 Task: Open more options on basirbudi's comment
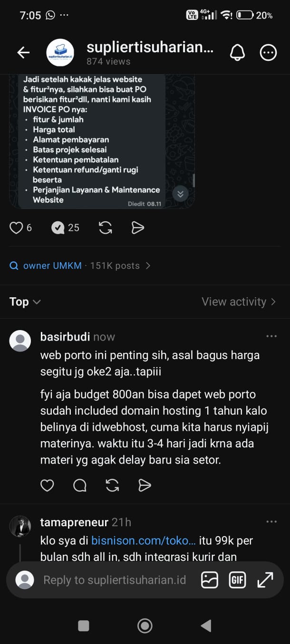(271, 336)
